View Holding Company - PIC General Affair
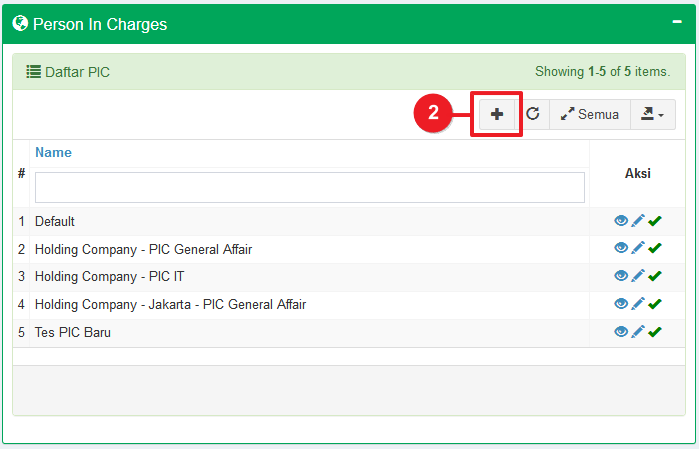 point(621,248)
